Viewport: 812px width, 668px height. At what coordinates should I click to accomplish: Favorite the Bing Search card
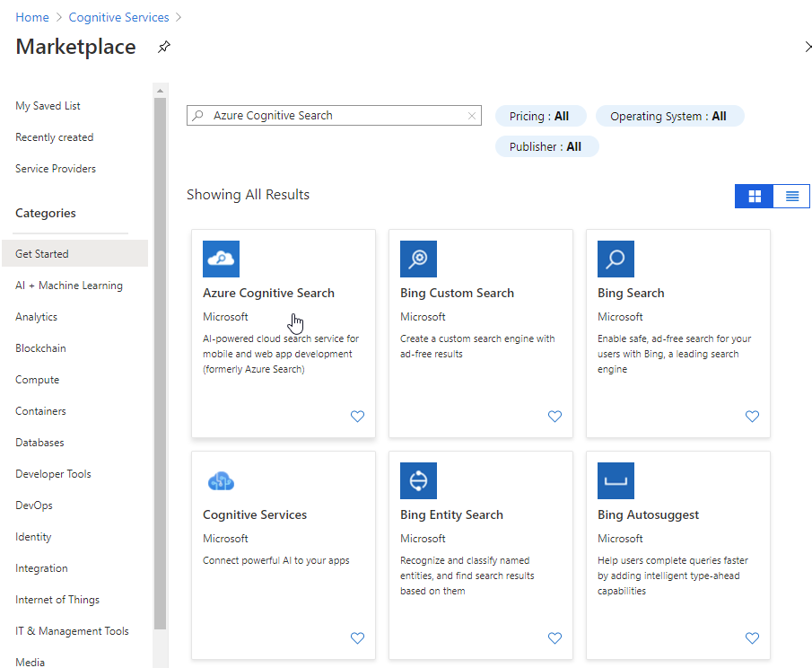pos(752,416)
